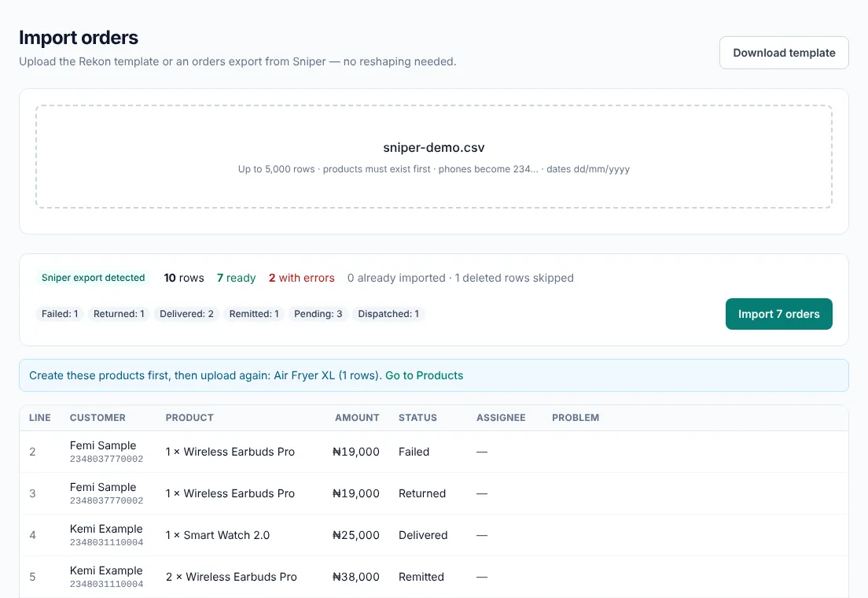Click the 2 with errors count
The height and width of the screenshot is (598, 868).
point(302,278)
